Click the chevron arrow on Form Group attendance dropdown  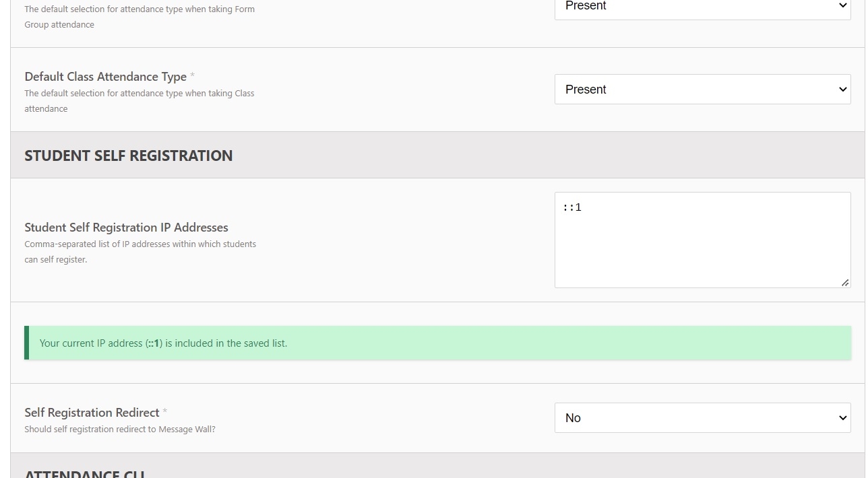tap(842, 5)
